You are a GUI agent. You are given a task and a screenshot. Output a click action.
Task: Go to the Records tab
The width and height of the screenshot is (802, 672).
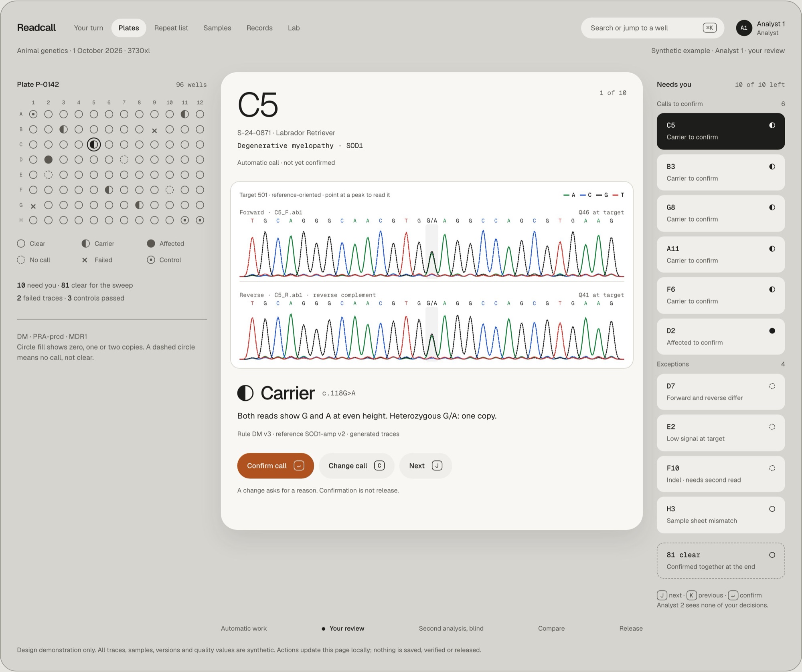pos(259,28)
